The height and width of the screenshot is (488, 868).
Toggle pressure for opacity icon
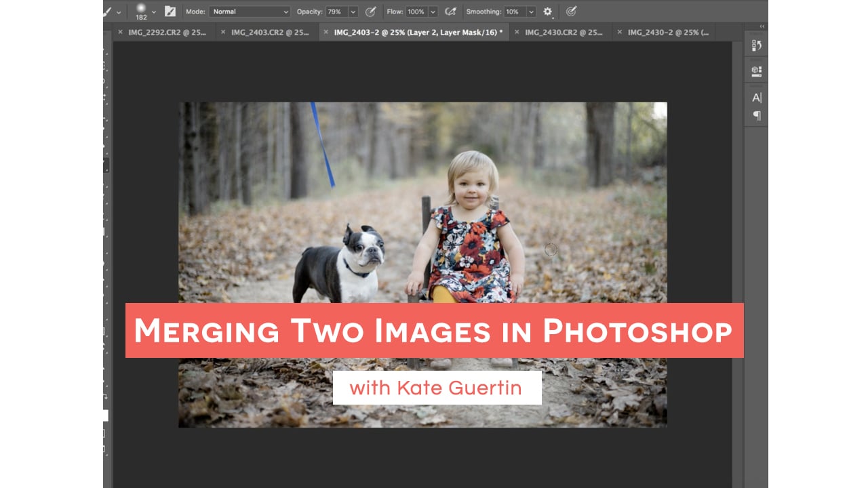370,12
